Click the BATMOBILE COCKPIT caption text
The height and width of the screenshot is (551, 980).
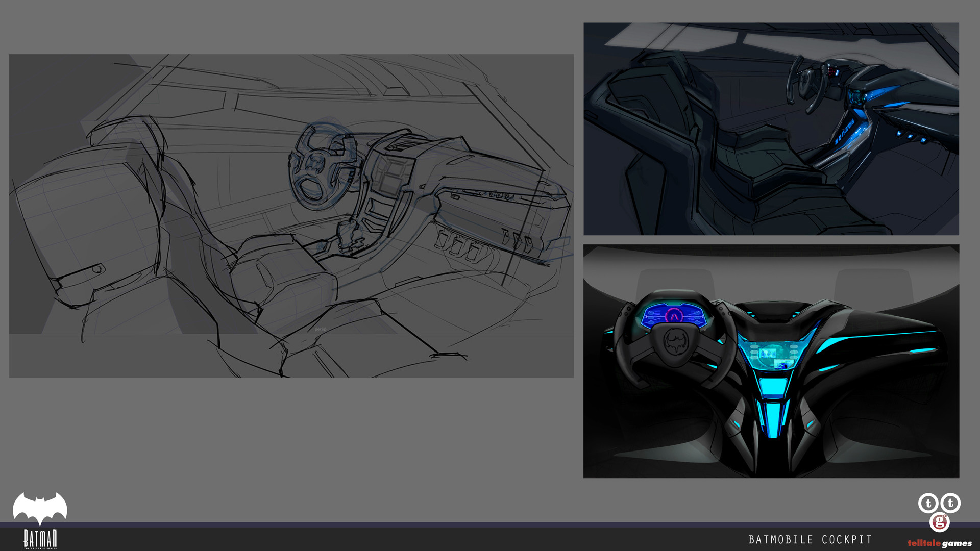[810, 540]
